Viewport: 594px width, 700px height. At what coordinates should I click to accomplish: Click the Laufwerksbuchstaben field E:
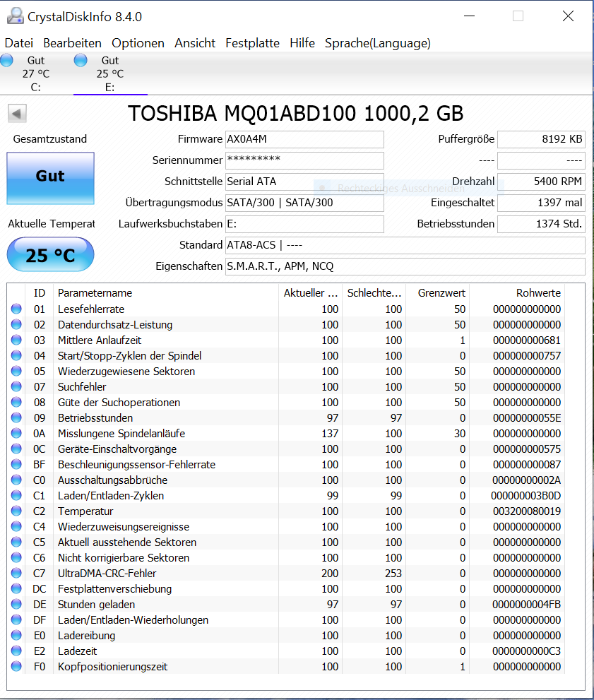tap(304, 224)
